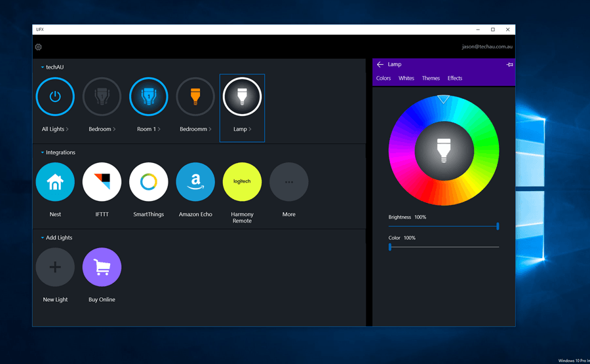Close the LIFX window
Viewport: 590px width, 364px height.
508,29
